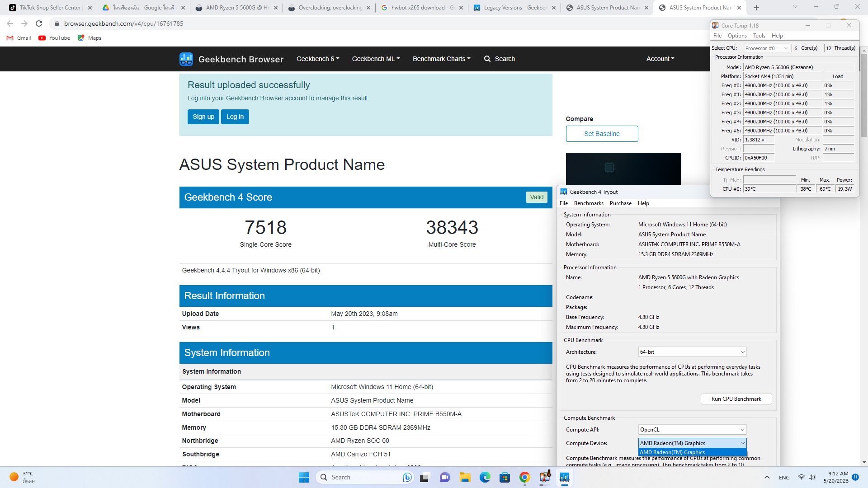Click the Log in button
The height and width of the screenshot is (488, 868).
(x=235, y=117)
